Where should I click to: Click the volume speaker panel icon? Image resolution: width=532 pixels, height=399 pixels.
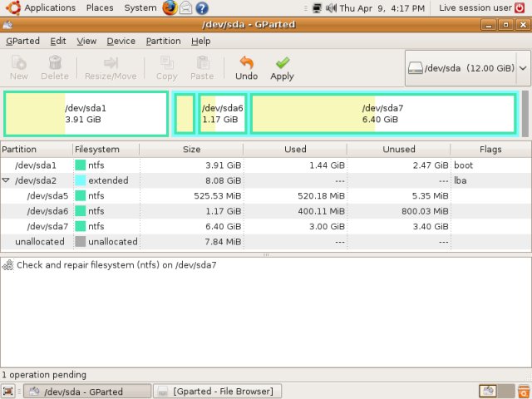(331, 7)
